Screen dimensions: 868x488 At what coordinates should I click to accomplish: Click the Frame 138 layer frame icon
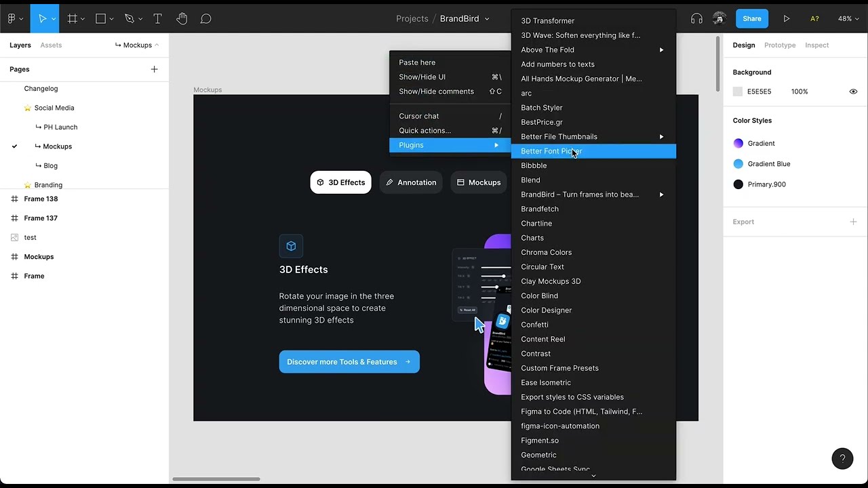click(x=15, y=199)
